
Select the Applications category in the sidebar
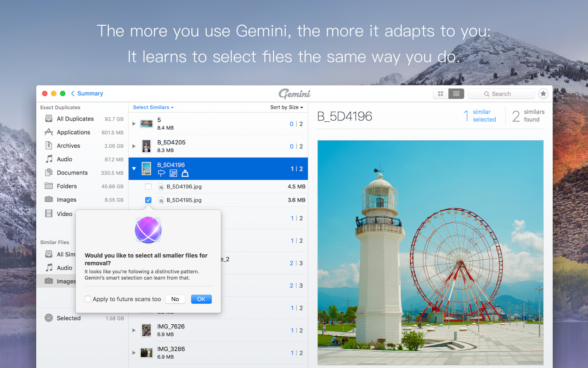click(x=73, y=132)
